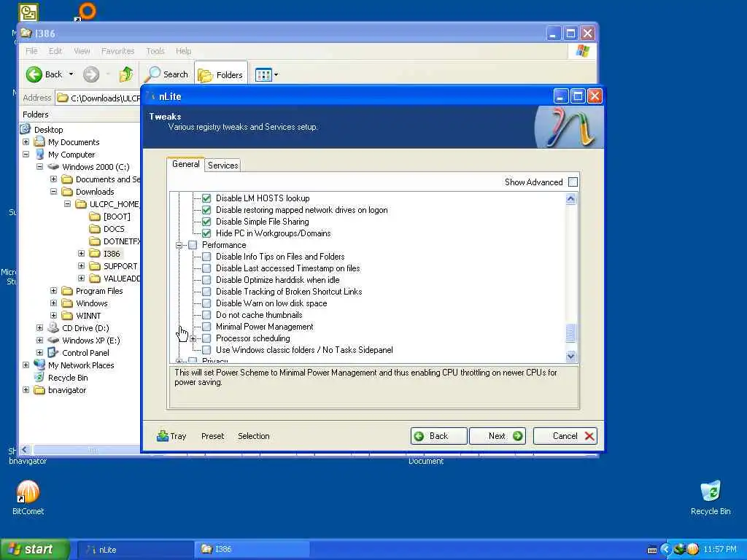
Task: Open the File menu in Explorer
Action: click(31, 51)
